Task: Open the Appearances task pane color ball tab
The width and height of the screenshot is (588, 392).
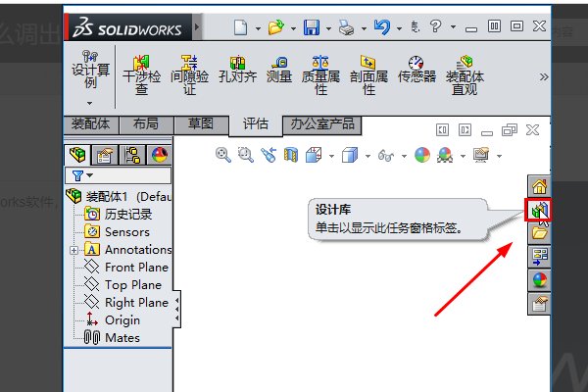Action: [539, 280]
